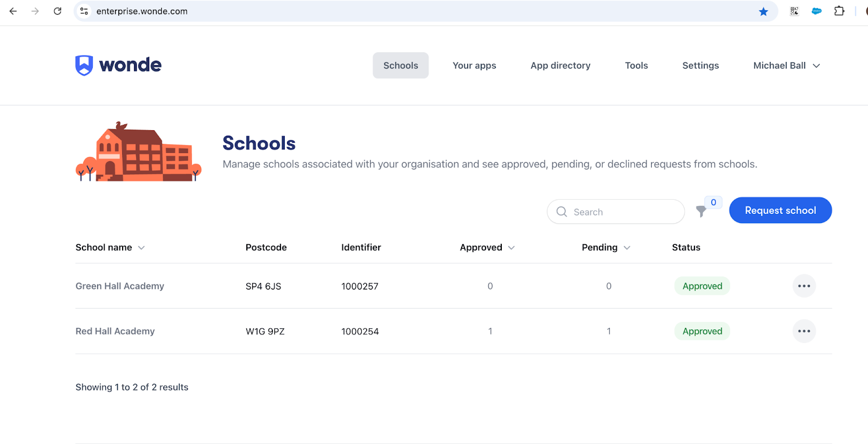868x444 pixels.
Task: Click the Wonde logo
Action: click(118, 65)
